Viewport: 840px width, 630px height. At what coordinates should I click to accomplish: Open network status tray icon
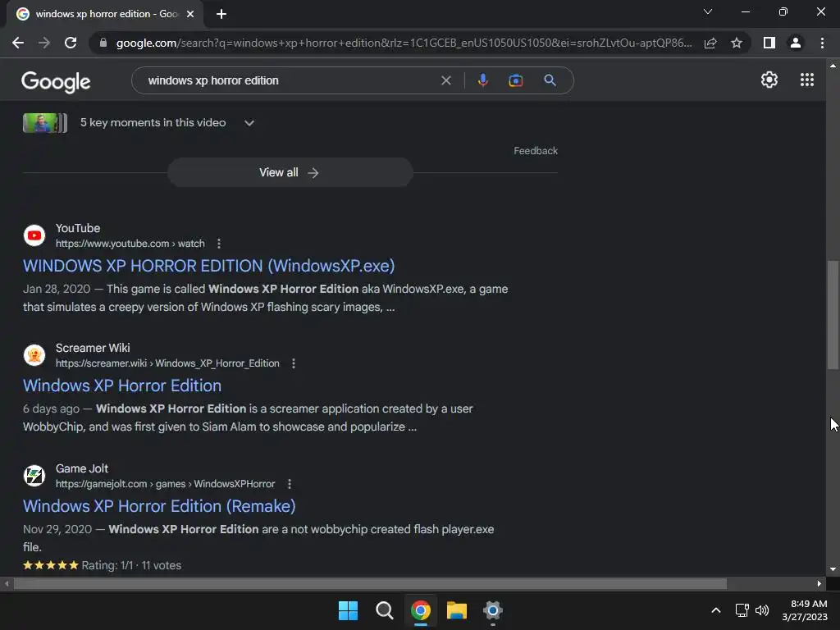[742, 610]
